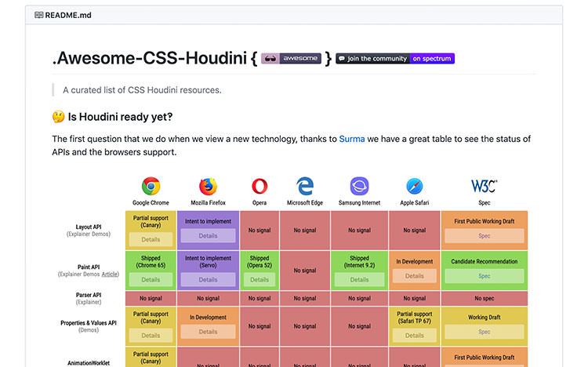This screenshot has width=588, height=367.
Task: Click Spec button for Layout API
Action: pos(484,235)
